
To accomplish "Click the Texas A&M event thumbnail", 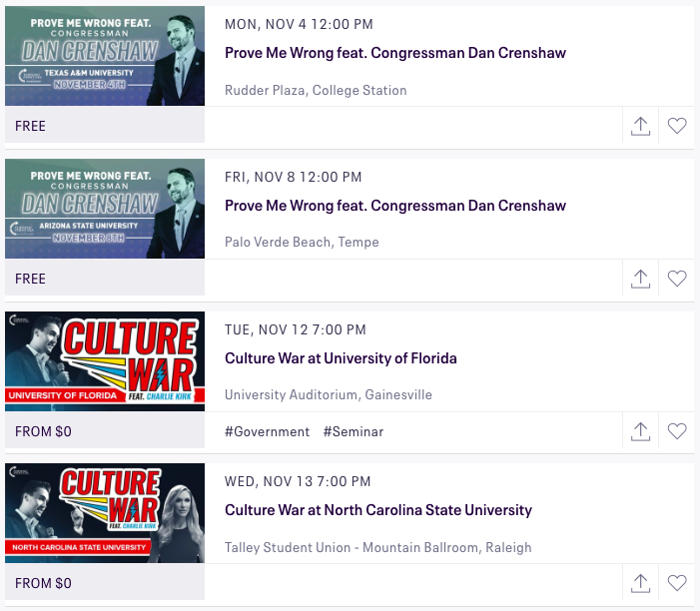I will [x=105, y=56].
